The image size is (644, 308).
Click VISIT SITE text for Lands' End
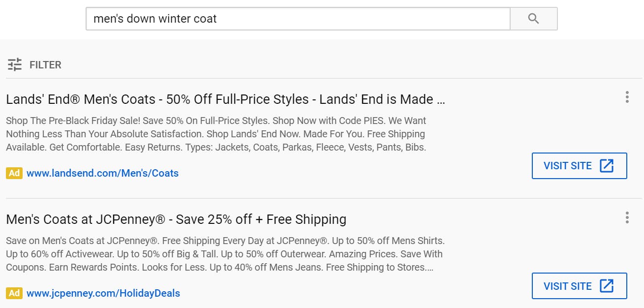click(x=568, y=166)
